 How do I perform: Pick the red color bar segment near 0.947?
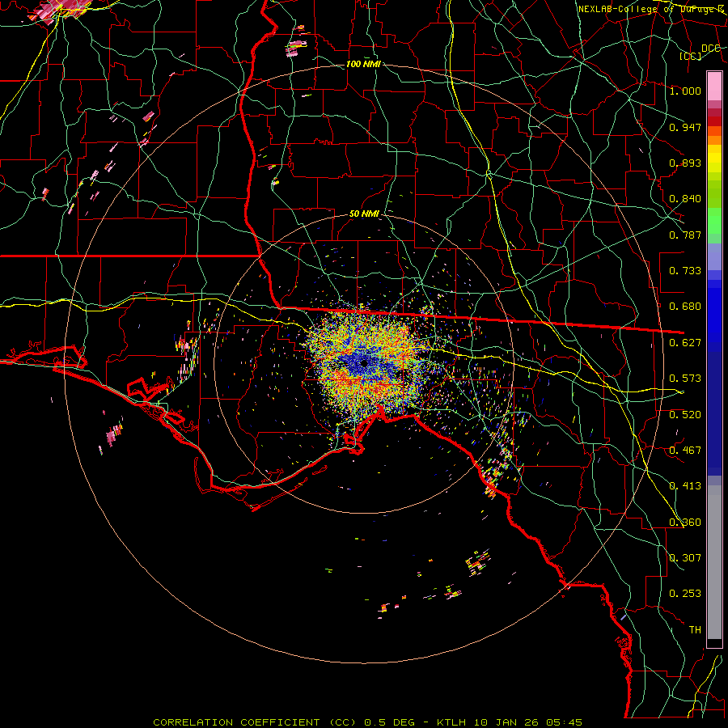[714, 121]
